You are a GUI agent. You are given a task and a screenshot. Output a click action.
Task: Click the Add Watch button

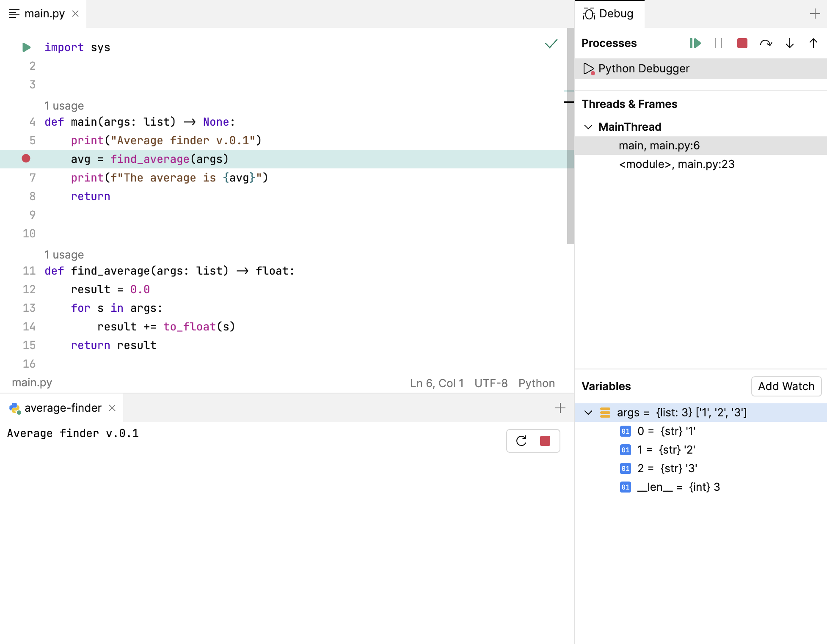point(786,386)
